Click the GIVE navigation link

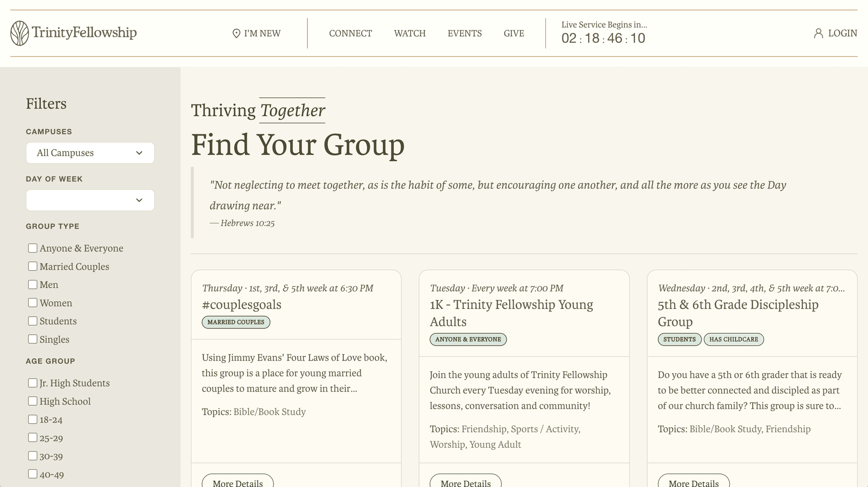[x=514, y=33]
